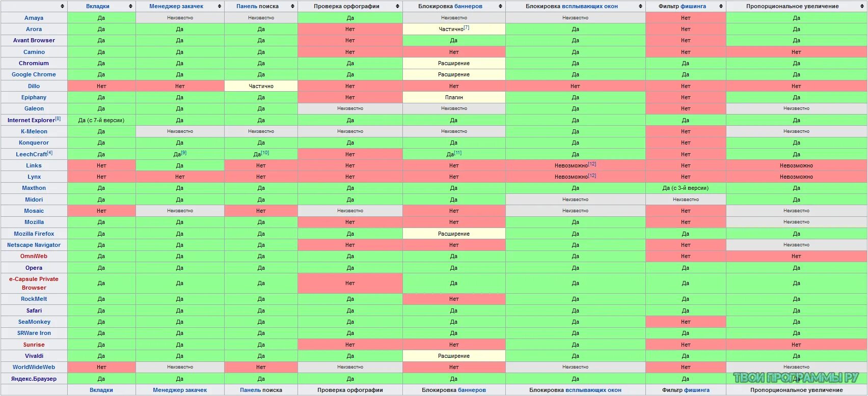Open фишинга link in top header
This screenshot has width=868, height=396.
[694, 7]
